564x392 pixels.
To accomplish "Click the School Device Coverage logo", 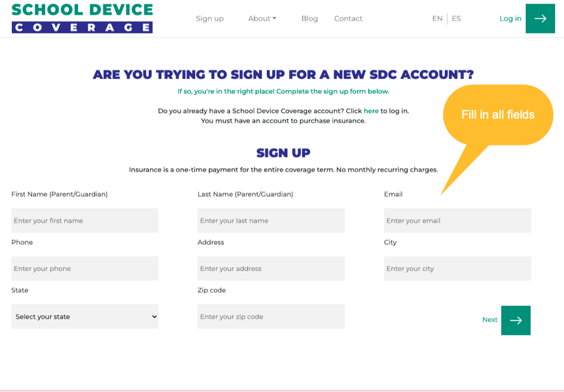I will pyautogui.click(x=82, y=18).
